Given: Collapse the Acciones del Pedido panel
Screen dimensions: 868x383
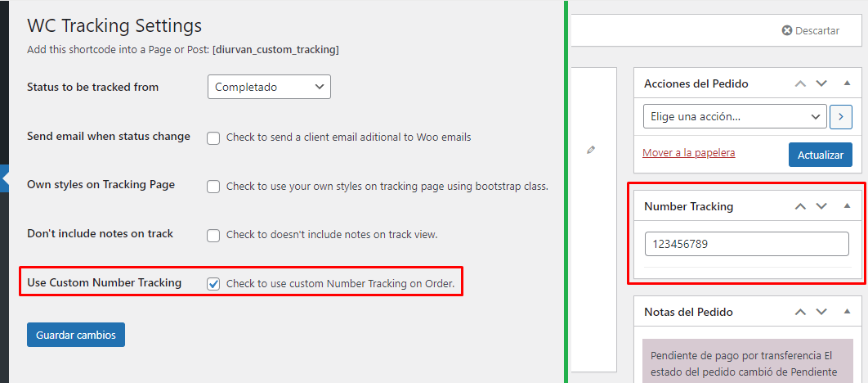Looking at the screenshot, I should pos(847,83).
